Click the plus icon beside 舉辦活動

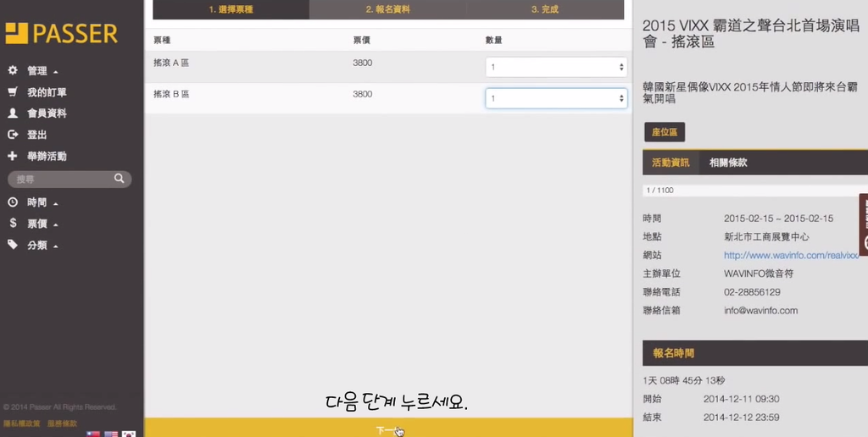point(13,156)
